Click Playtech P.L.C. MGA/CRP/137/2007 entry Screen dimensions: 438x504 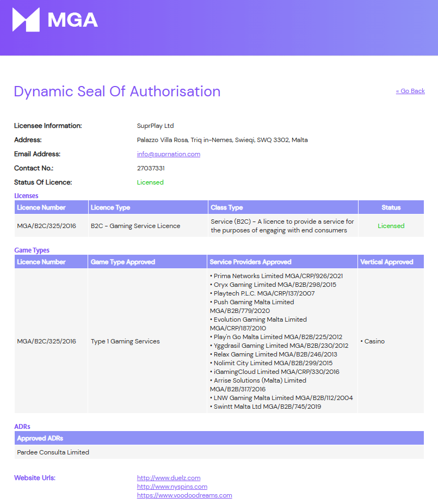pos(262,293)
